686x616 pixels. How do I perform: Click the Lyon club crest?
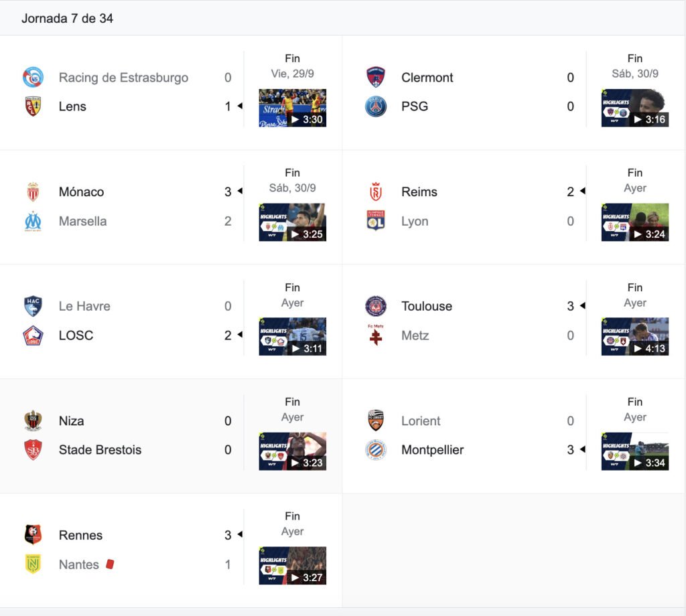tap(375, 221)
